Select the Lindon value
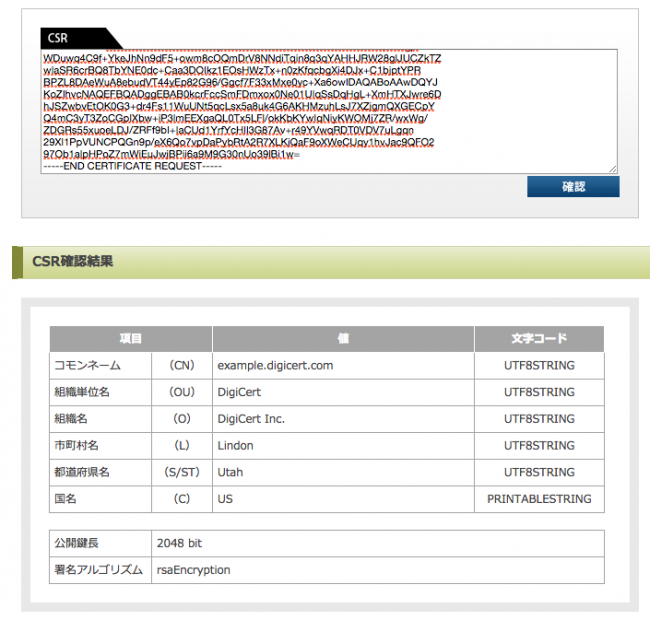Image resolution: width=650 pixels, height=620 pixels. pos(235,446)
